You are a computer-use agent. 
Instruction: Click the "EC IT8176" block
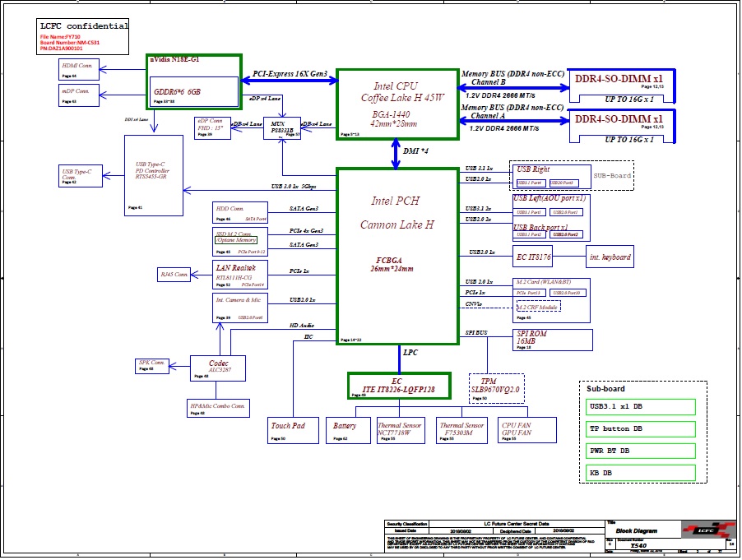[x=533, y=257]
